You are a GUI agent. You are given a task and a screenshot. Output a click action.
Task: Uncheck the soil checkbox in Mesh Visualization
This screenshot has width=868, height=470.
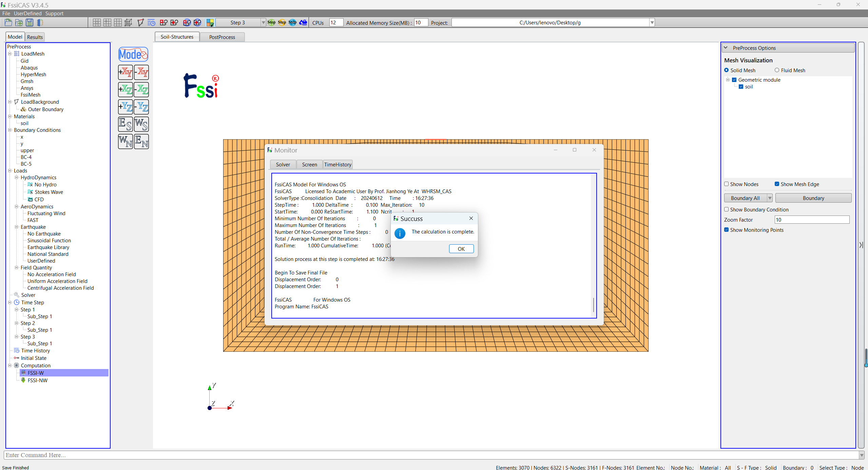click(741, 87)
